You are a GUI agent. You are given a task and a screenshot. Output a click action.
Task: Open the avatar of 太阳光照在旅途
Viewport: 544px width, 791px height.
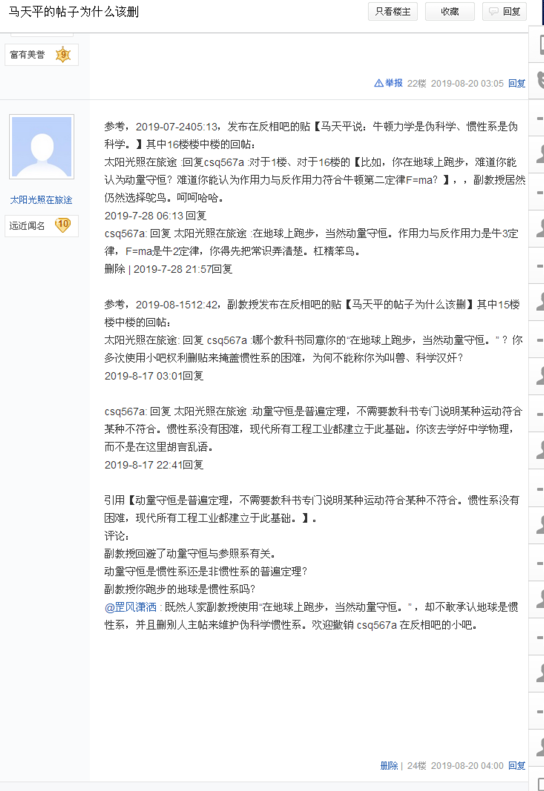coord(42,147)
